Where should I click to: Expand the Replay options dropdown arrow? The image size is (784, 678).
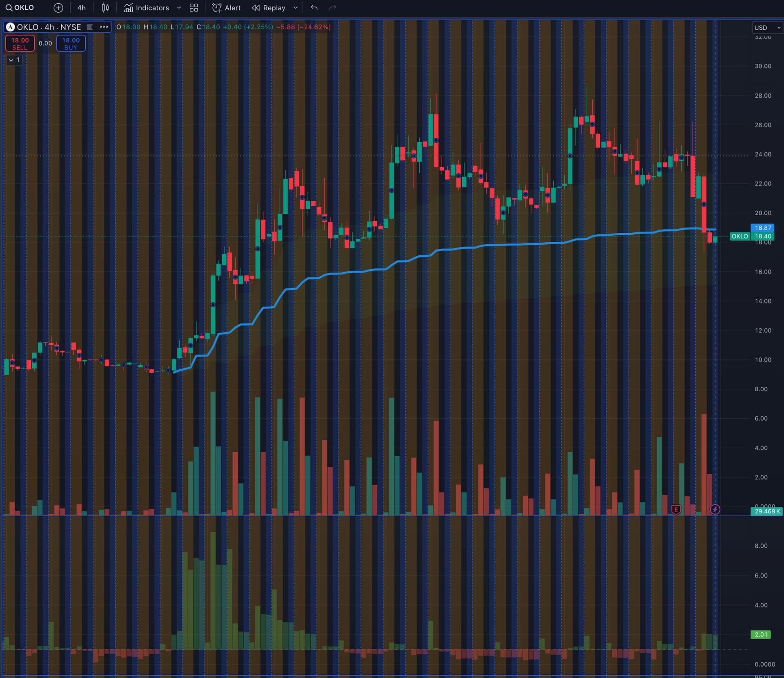click(x=296, y=8)
